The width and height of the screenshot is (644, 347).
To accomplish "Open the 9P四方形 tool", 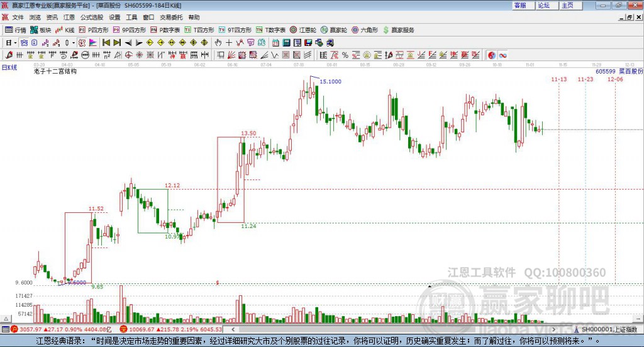I will [130, 30].
